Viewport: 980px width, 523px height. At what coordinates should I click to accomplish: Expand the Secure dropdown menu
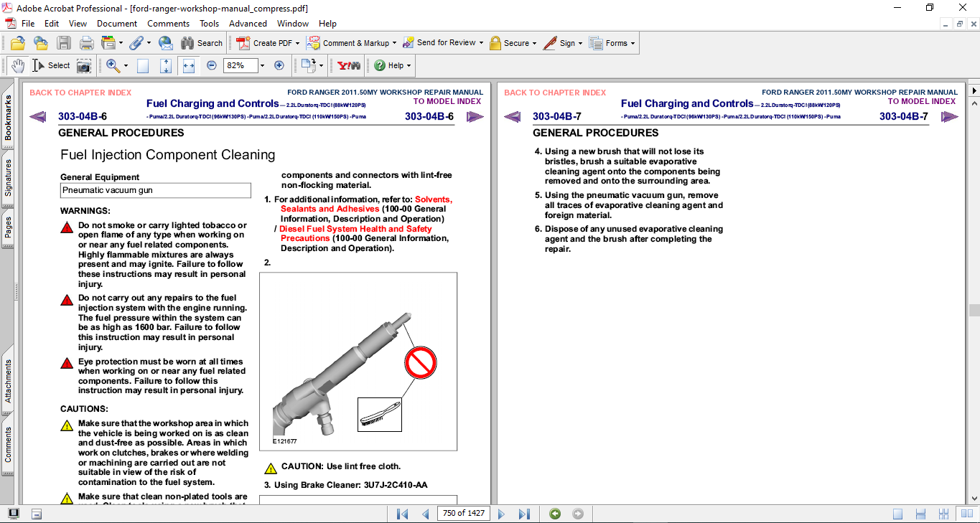pos(535,43)
